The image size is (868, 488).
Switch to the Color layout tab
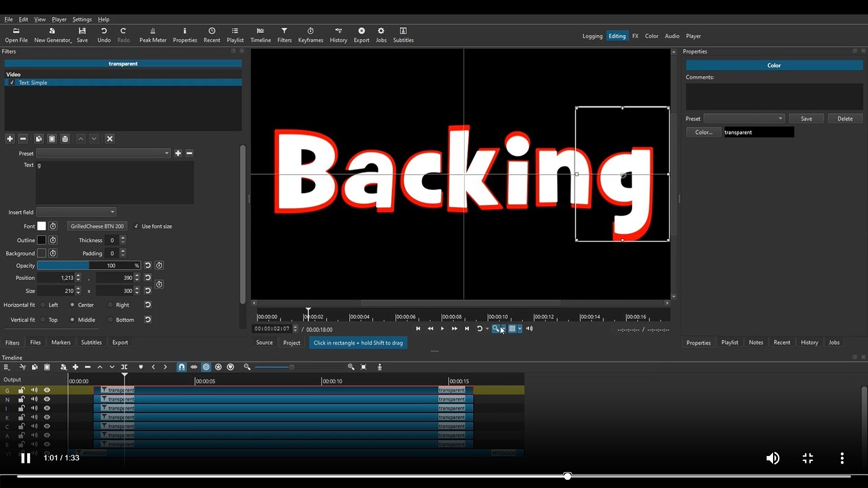click(x=651, y=36)
